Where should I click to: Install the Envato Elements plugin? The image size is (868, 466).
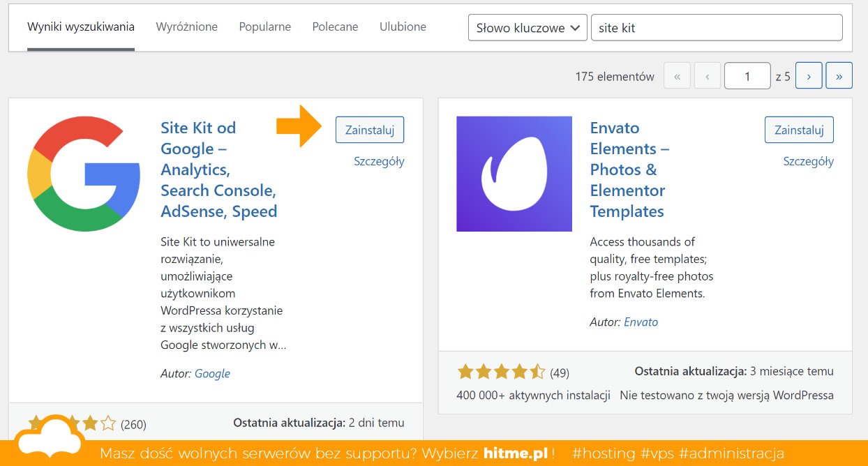tap(799, 130)
